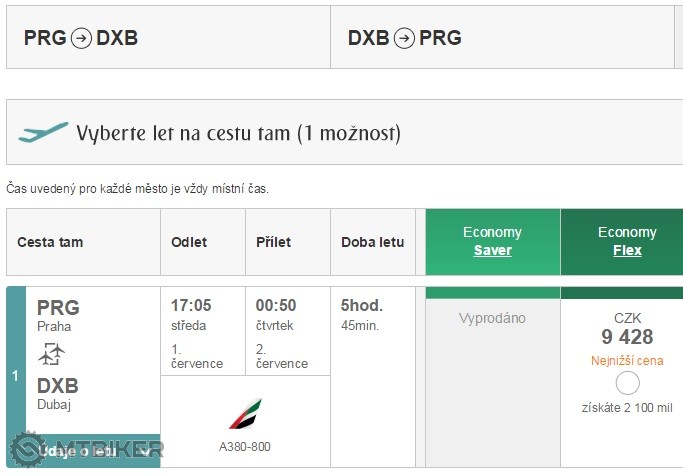
Task: Click the Emirates airline tail logo
Action: click(244, 414)
